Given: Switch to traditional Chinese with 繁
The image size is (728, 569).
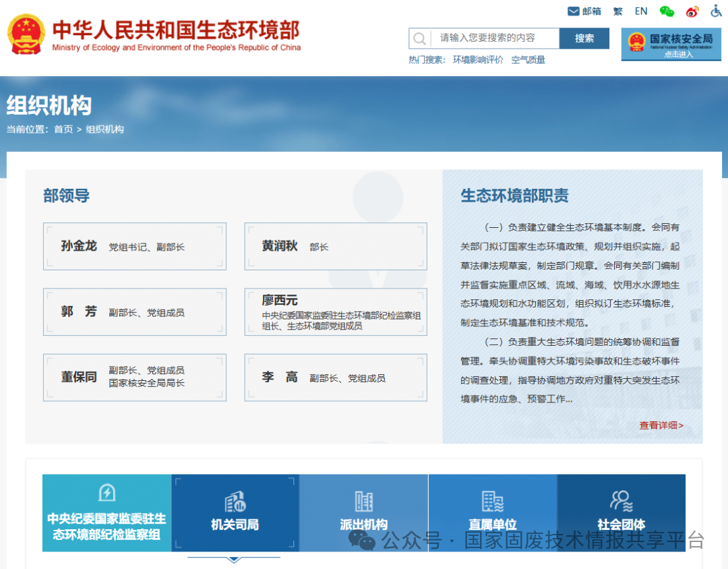Looking at the screenshot, I should 617,11.
